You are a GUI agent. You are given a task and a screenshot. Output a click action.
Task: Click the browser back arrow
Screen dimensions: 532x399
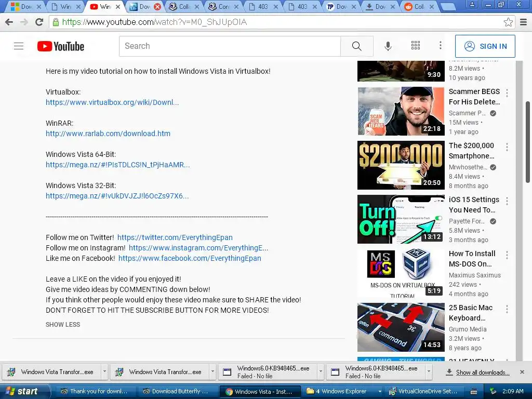pyautogui.click(x=9, y=22)
